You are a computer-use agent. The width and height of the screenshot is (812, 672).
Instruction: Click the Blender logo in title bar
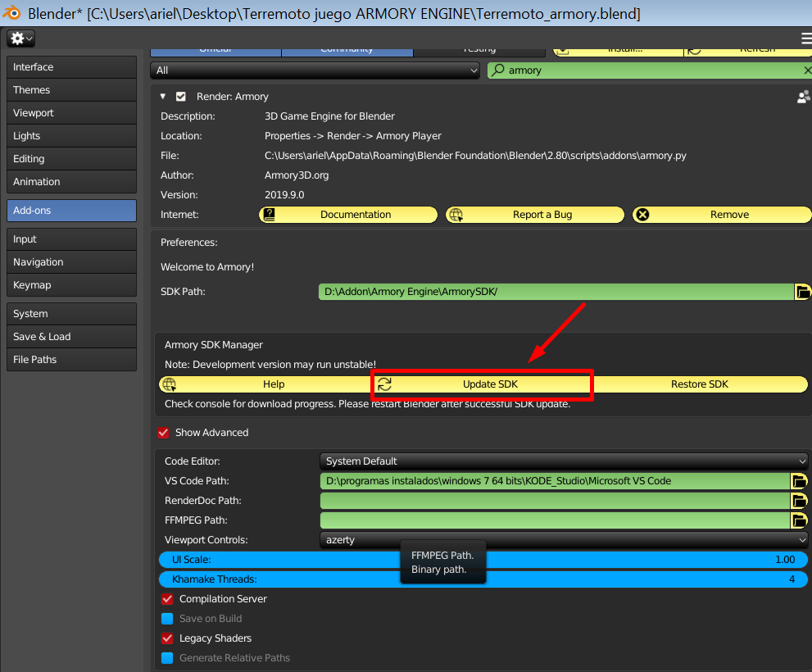tap(11, 13)
